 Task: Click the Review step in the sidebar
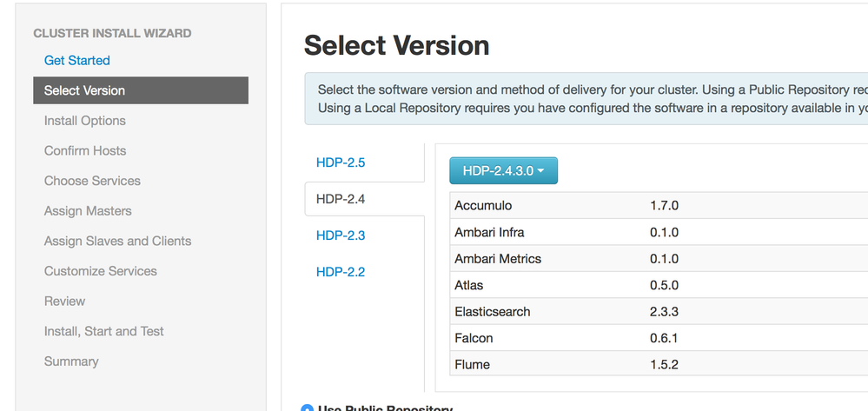click(65, 302)
